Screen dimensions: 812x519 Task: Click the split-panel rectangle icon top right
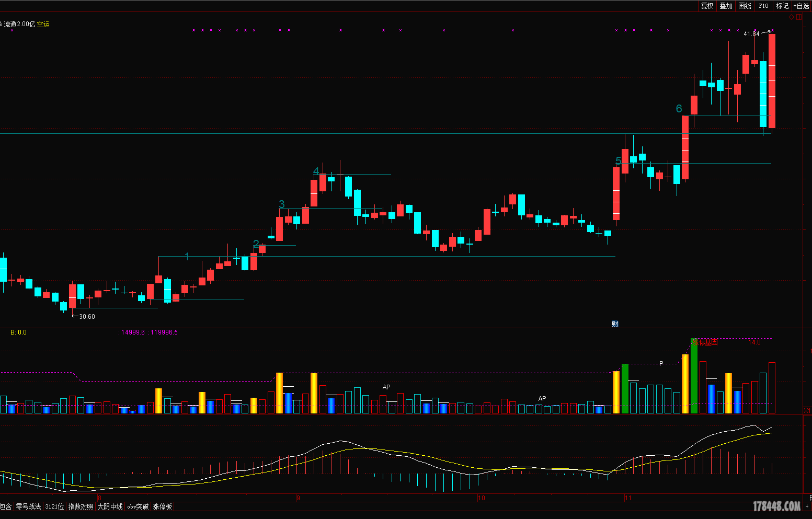pos(798,17)
